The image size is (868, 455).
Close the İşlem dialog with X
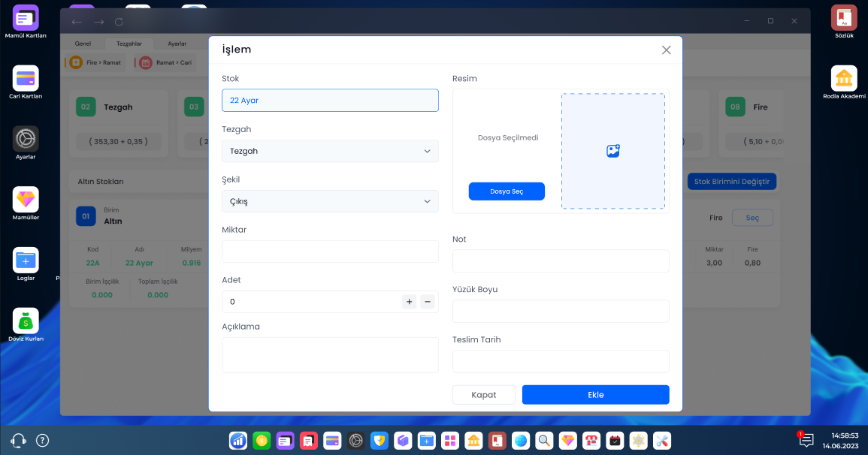[x=666, y=50]
